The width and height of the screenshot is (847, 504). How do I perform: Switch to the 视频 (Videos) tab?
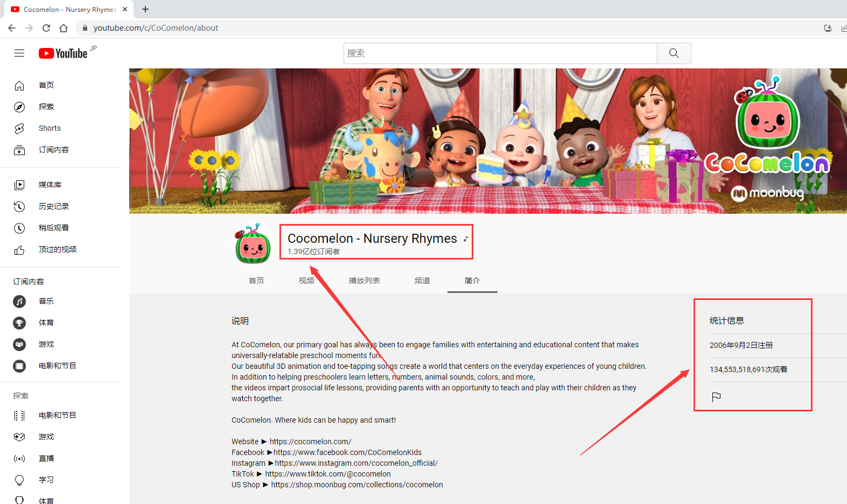coord(306,281)
